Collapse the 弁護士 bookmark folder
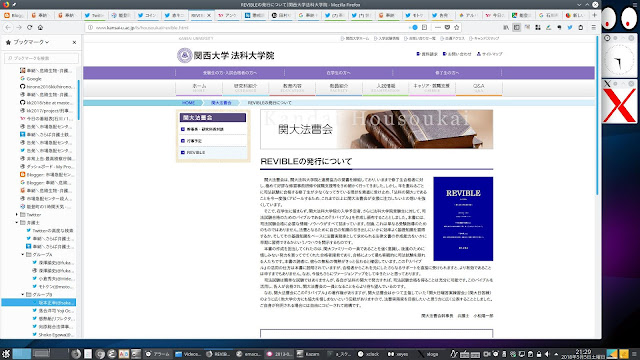This screenshot has height=360, width=640. coord(17,222)
